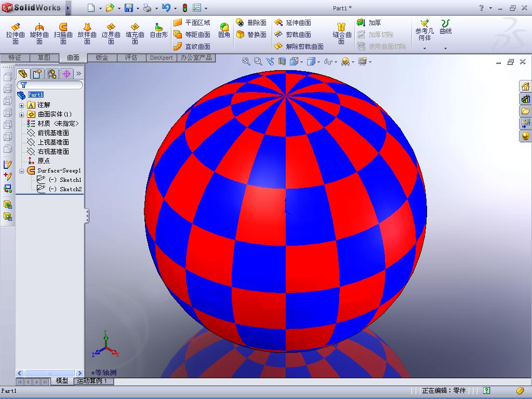The height and width of the screenshot is (399, 532).
Task: Click the 直纹曲面 ruled surface tool
Action: (x=192, y=46)
